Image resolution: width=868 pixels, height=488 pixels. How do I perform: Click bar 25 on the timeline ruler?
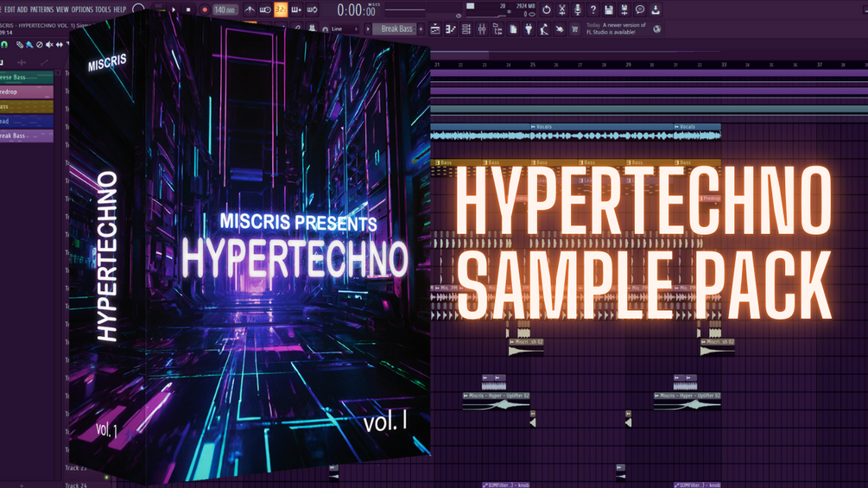coord(533,65)
